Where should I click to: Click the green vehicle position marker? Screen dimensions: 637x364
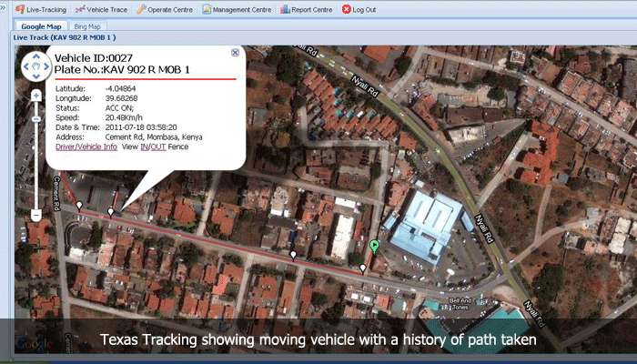pyautogui.click(x=375, y=247)
